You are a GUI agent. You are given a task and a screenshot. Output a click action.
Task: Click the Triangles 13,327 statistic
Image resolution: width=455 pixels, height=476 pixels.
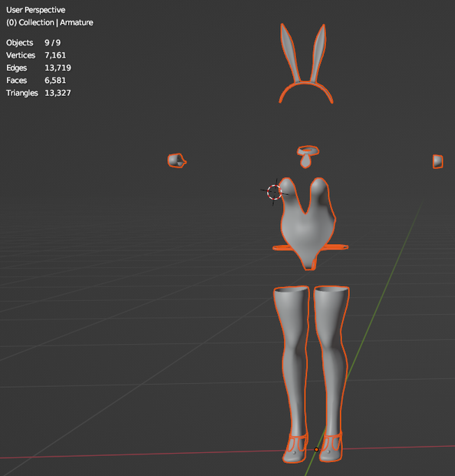point(38,93)
